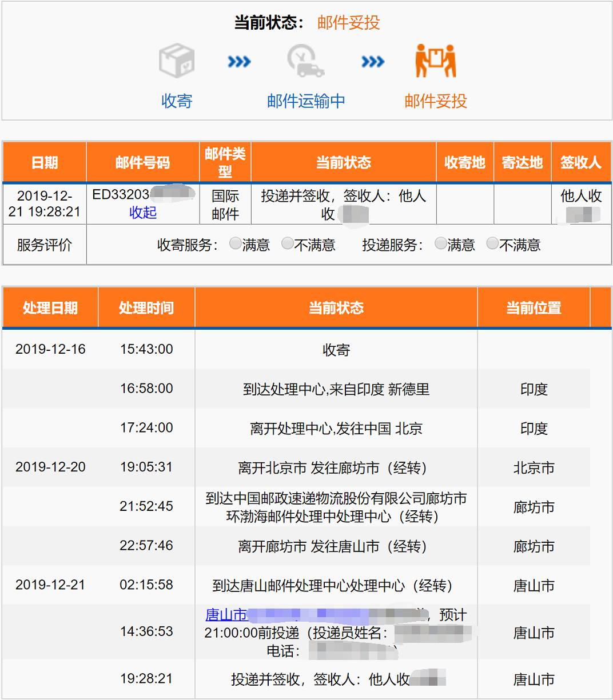Click the 邮件号码 column header

point(142,163)
